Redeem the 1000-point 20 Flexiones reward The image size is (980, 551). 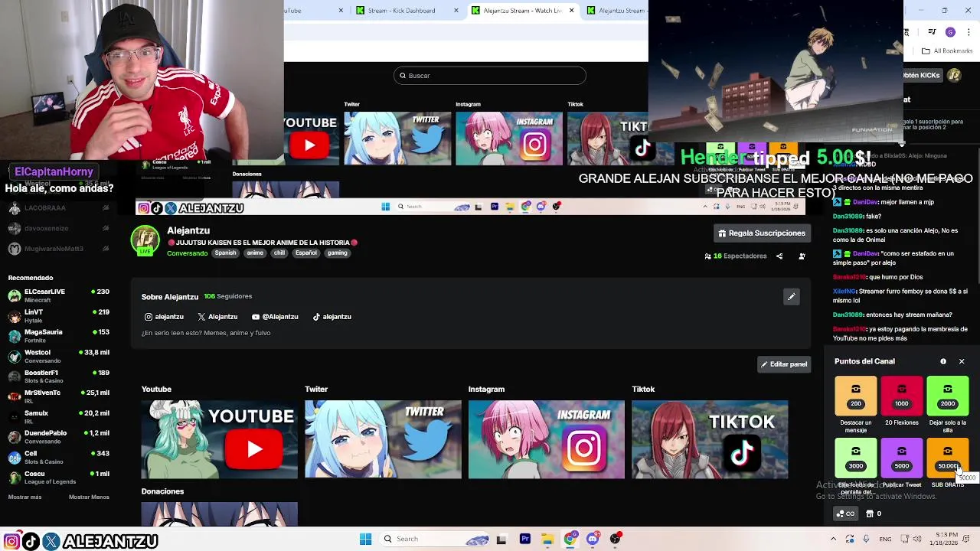click(901, 396)
